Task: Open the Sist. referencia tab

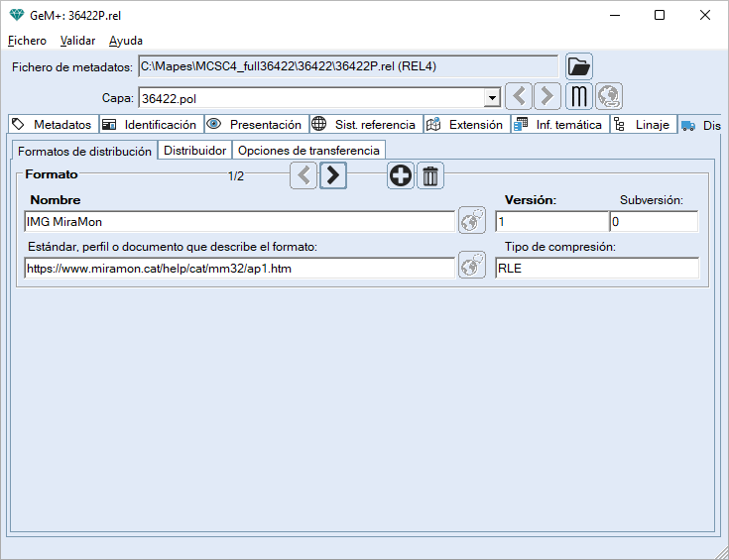Action: (x=365, y=125)
